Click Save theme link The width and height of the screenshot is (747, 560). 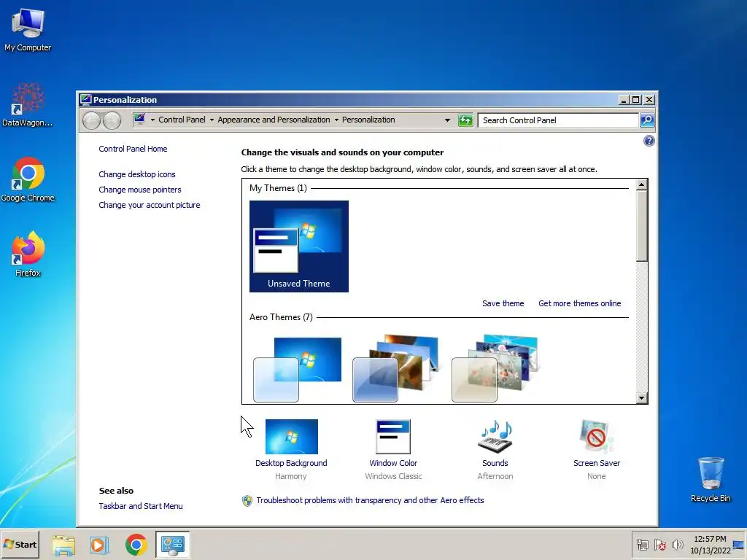503,303
